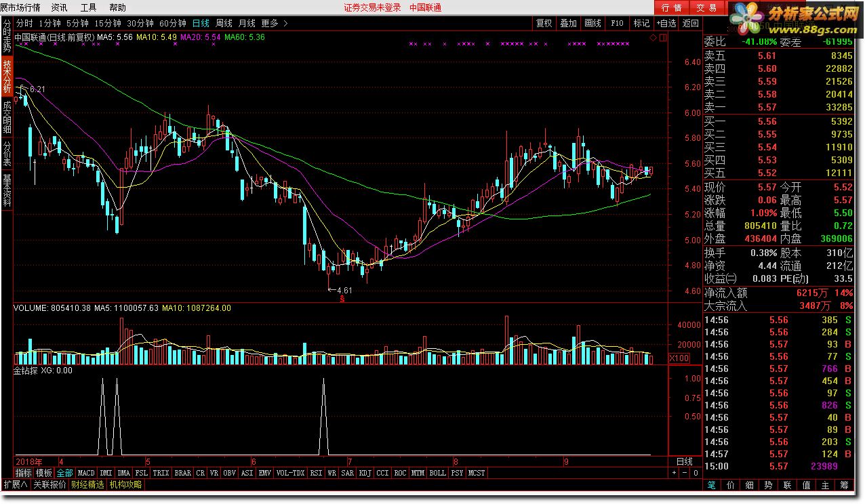Add stock with +自选 button
The image size is (865, 504).
[666, 23]
